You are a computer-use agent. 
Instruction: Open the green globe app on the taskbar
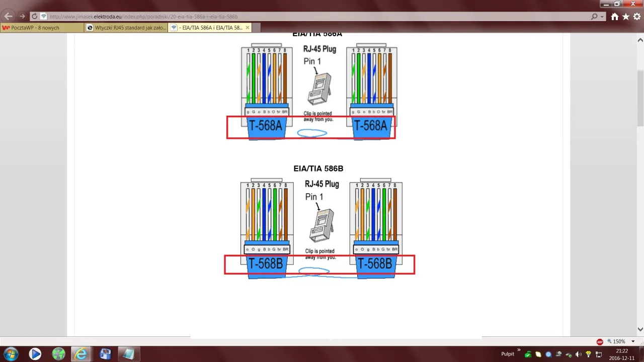coord(59,354)
